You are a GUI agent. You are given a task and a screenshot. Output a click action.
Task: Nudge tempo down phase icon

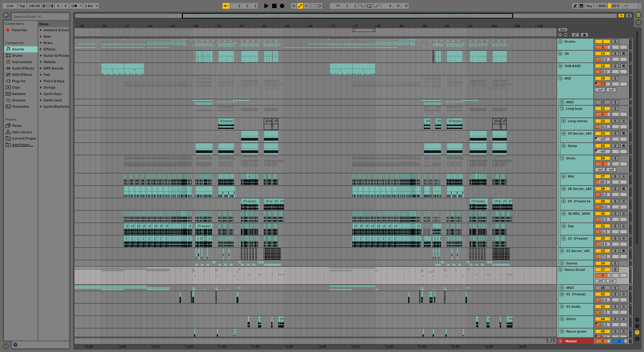pyautogui.click(x=45, y=6)
